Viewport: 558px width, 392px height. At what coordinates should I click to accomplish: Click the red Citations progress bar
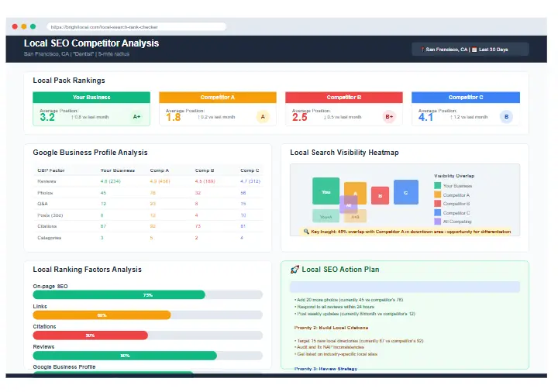click(148, 335)
